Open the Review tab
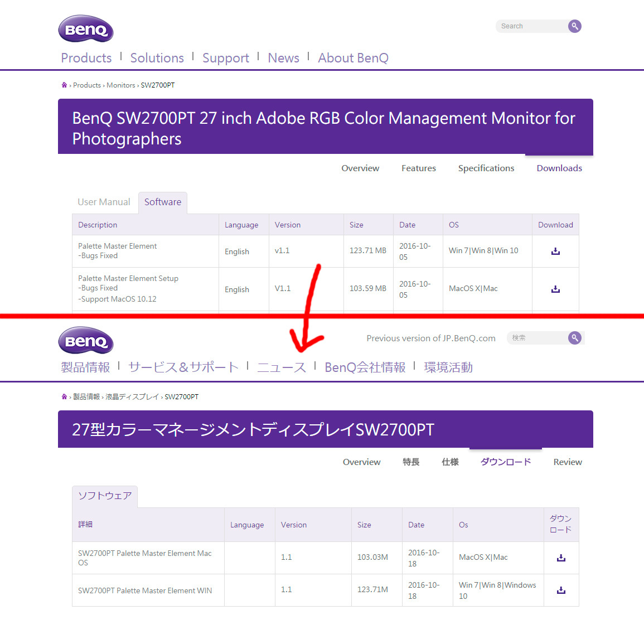644x644 pixels. tap(568, 462)
